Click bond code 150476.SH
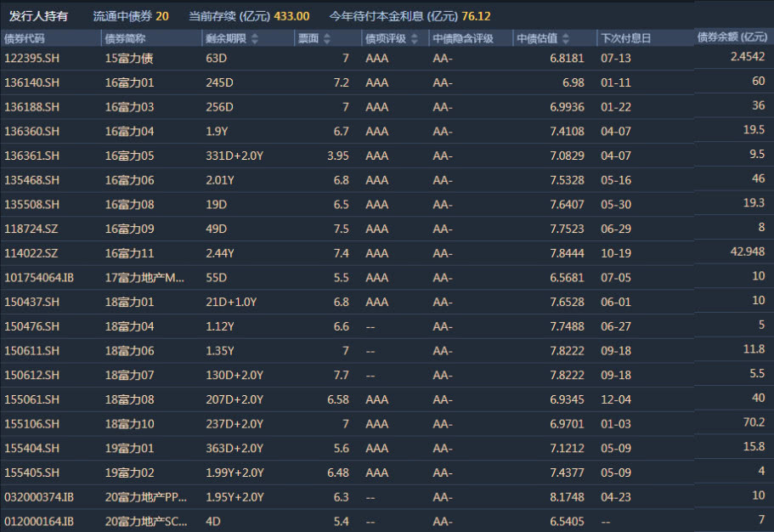774x532 pixels. coord(31,326)
